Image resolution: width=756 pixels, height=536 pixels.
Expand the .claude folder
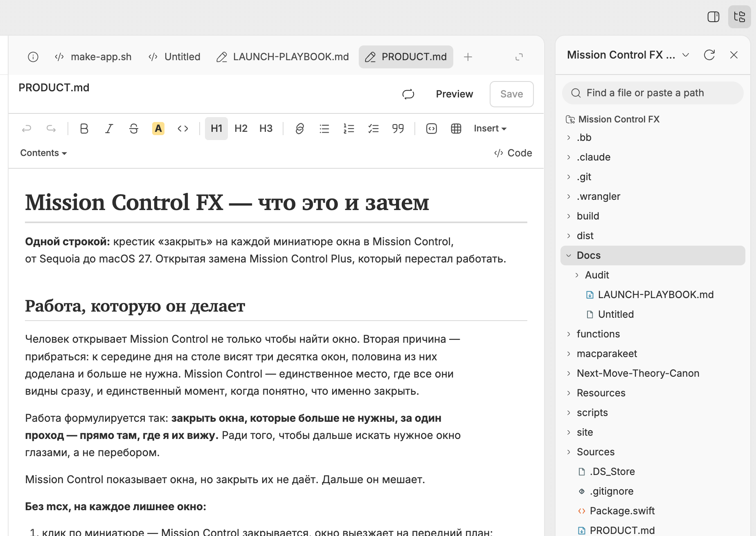click(x=569, y=157)
